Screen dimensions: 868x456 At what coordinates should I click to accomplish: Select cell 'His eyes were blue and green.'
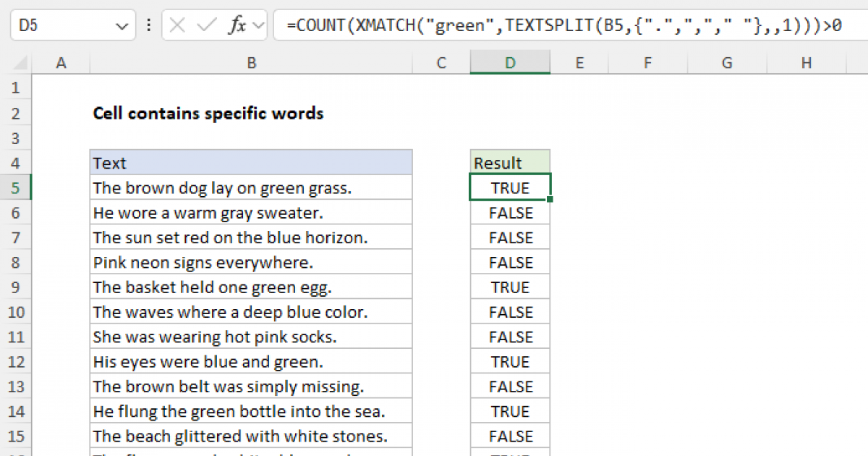click(x=251, y=362)
